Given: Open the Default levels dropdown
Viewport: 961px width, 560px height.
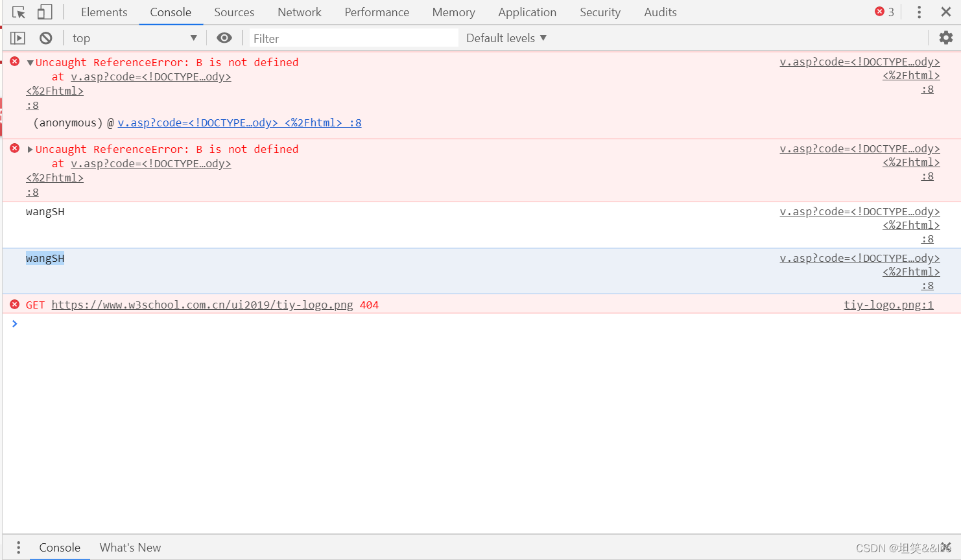Looking at the screenshot, I should (x=506, y=38).
